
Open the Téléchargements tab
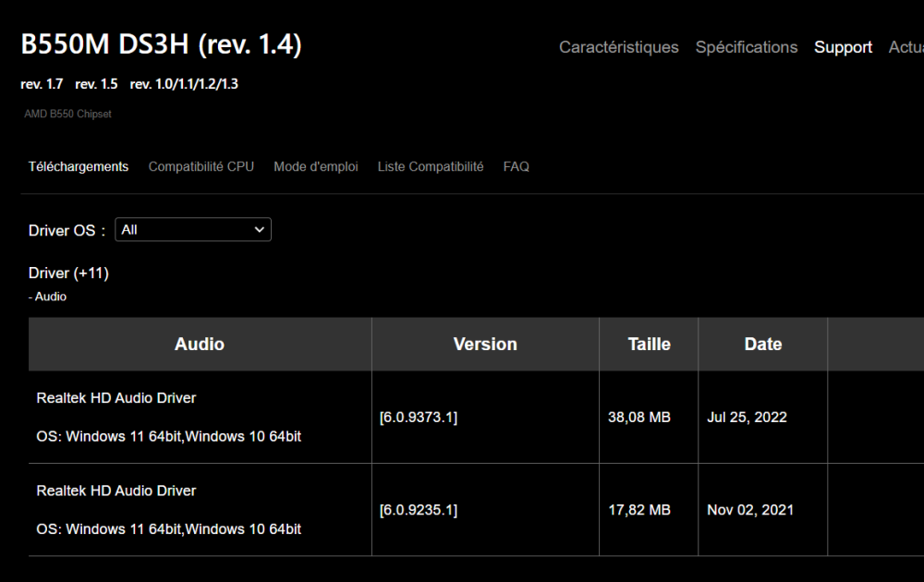click(79, 167)
